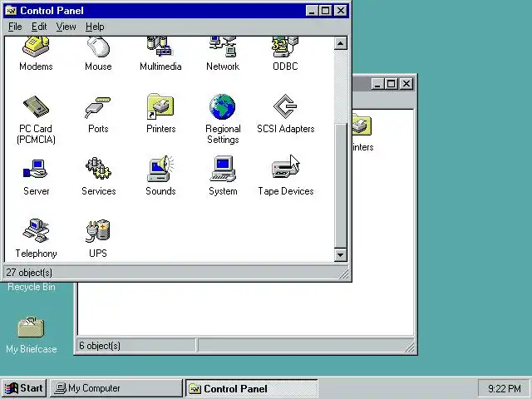Image resolution: width=532 pixels, height=399 pixels.
Task: Maximize the Control Panel window
Action: tap(325, 11)
